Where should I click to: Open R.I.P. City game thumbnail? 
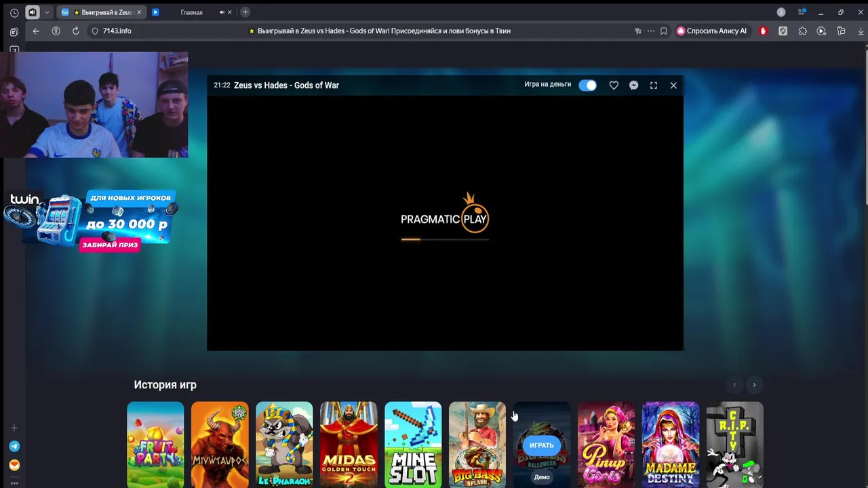point(735,445)
